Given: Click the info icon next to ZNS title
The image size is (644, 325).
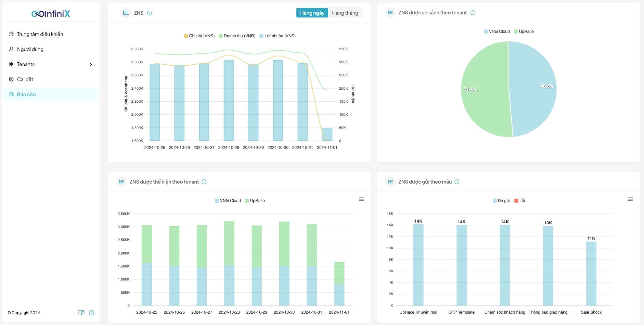Looking at the screenshot, I should point(150,13).
